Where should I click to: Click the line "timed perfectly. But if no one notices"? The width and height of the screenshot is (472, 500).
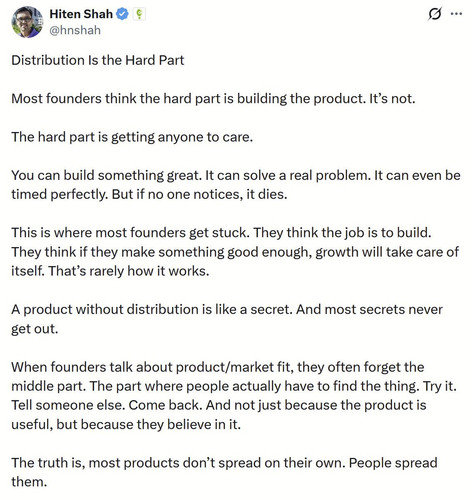pyautogui.click(x=149, y=194)
